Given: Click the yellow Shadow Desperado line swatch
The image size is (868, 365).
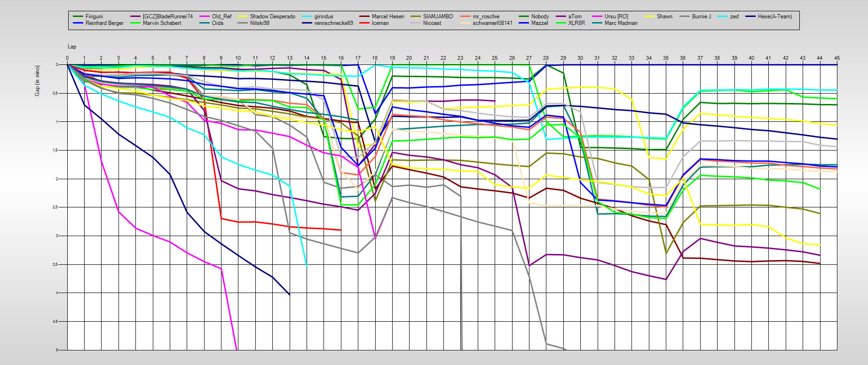Looking at the screenshot, I should click(x=243, y=16).
